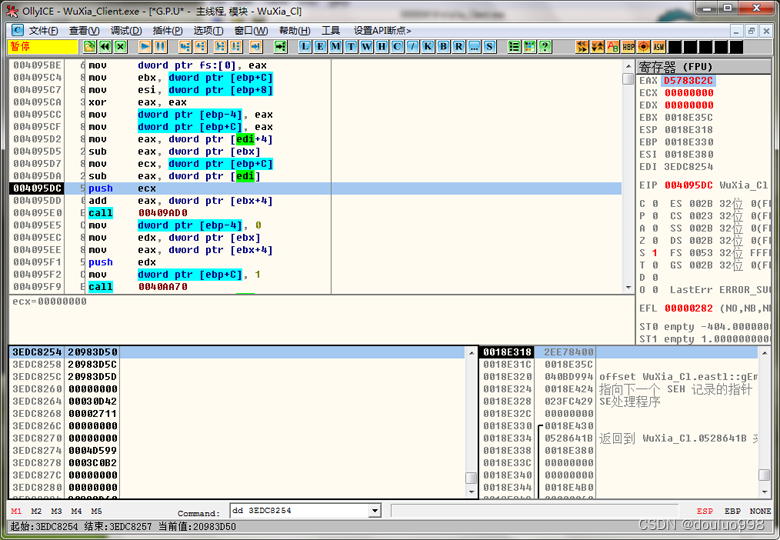Screen dimensions: 780x540
Task: Click the ESP button in the status row
Action: click(x=704, y=511)
